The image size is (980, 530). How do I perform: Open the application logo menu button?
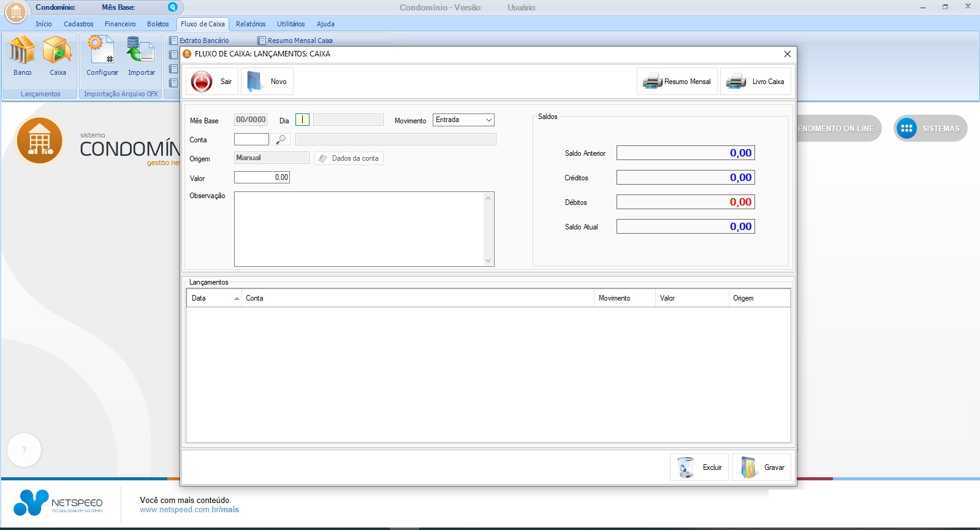(x=16, y=12)
